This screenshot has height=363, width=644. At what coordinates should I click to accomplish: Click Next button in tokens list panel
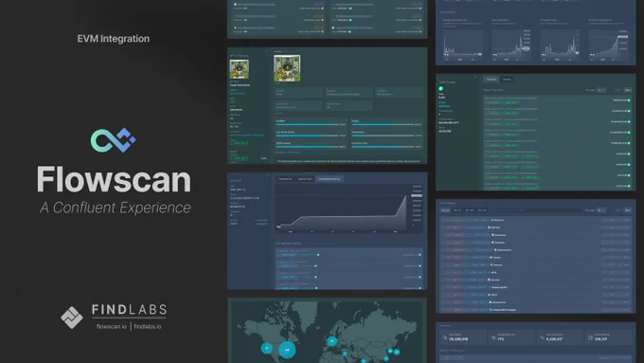point(627,210)
